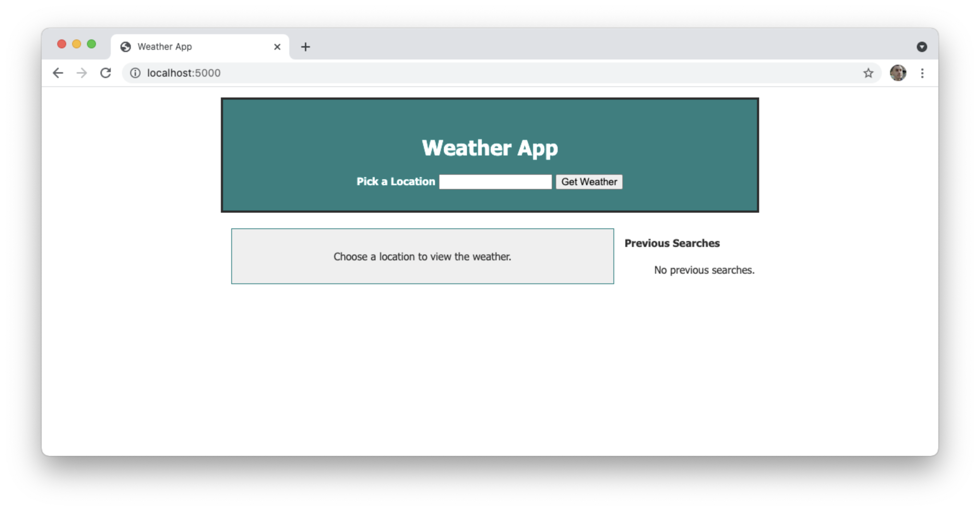This screenshot has height=511, width=980.
Task: Click the Weather App title text
Action: (489, 147)
